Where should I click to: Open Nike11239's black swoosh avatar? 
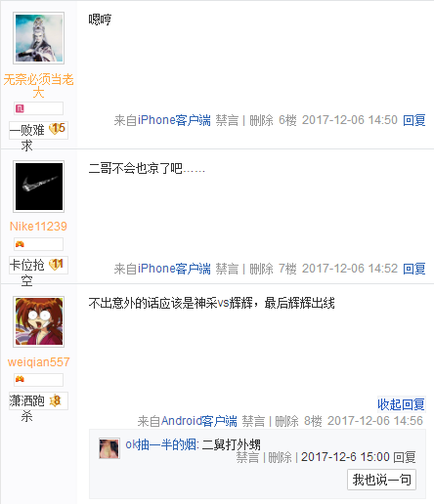(38, 187)
